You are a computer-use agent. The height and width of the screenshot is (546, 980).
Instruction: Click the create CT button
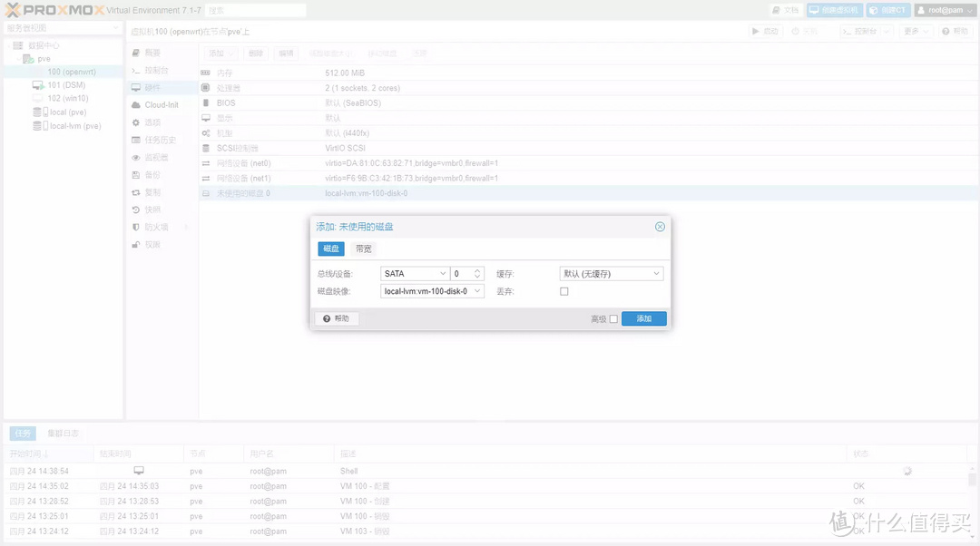(888, 10)
